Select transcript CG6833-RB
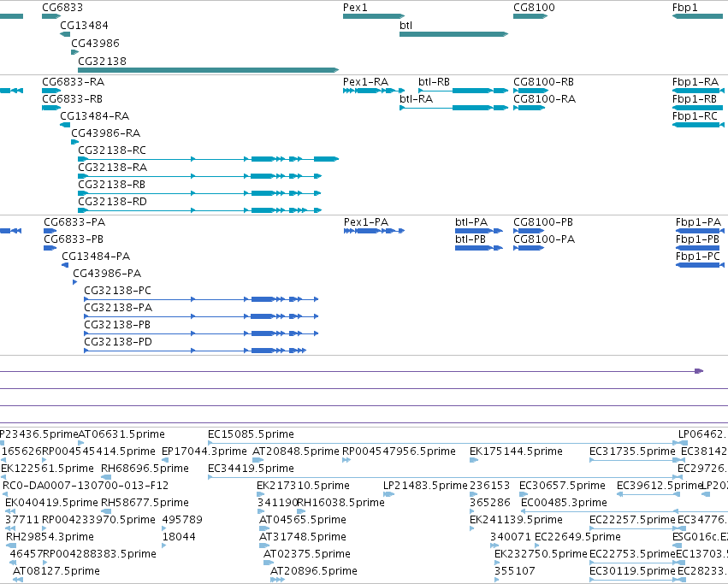 tap(51, 108)
